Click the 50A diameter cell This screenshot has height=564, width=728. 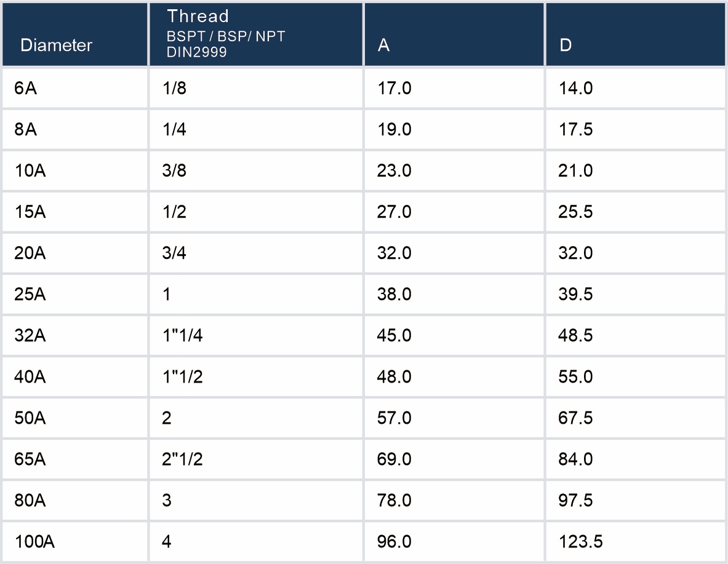(30, 418)
